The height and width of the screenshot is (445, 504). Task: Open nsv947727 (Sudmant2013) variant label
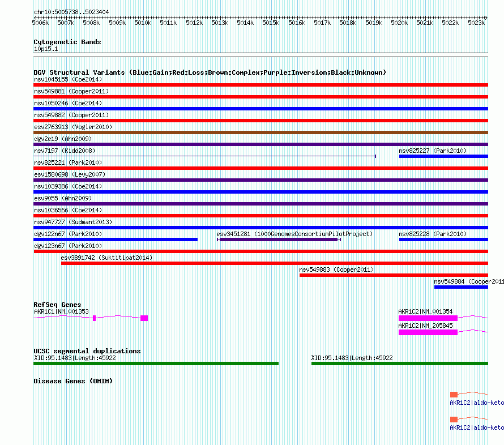click(73, 222)
